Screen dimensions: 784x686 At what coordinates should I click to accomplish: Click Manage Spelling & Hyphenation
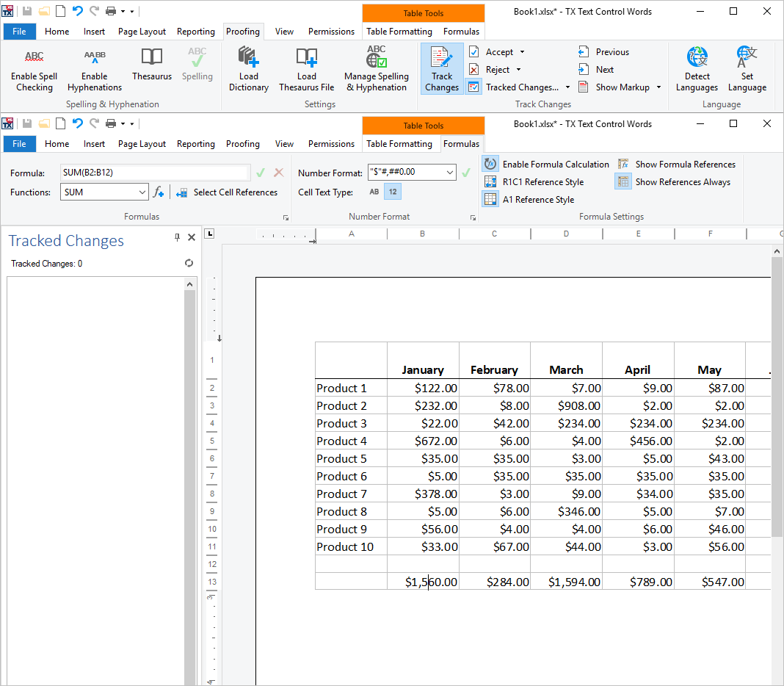tap(377, 68)
